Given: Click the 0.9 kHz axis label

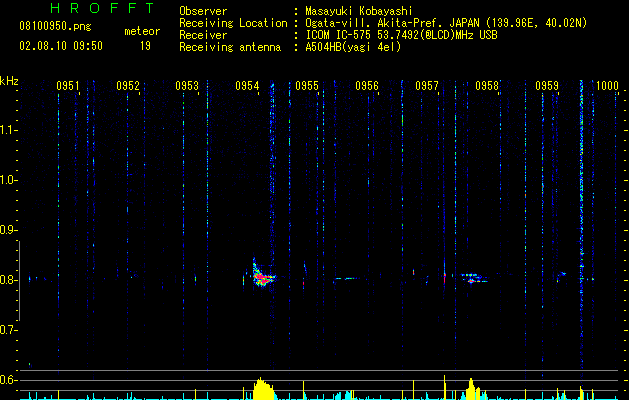Looking at the screenshot, I should coord(8,230).
